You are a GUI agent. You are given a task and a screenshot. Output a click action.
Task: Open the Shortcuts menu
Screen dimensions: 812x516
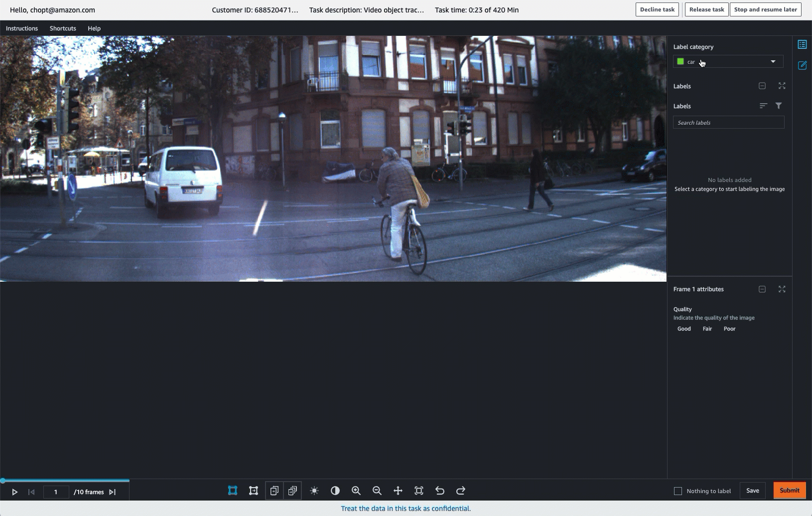[x=62, y=28]
